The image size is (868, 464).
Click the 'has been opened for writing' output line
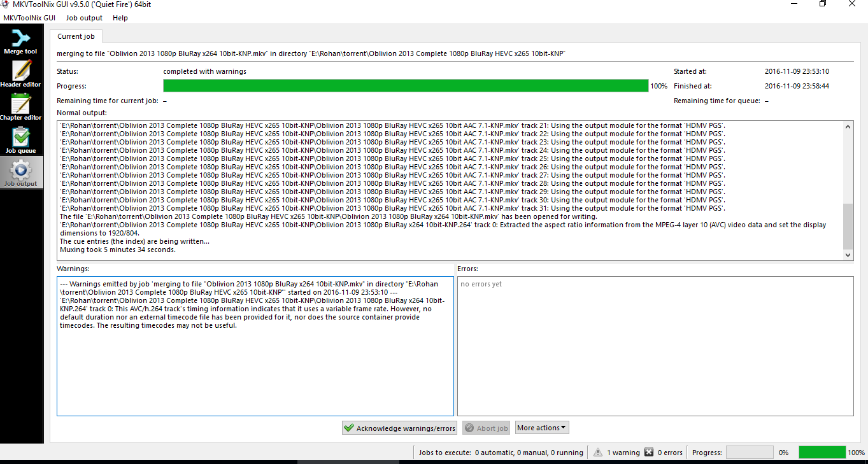328,216
